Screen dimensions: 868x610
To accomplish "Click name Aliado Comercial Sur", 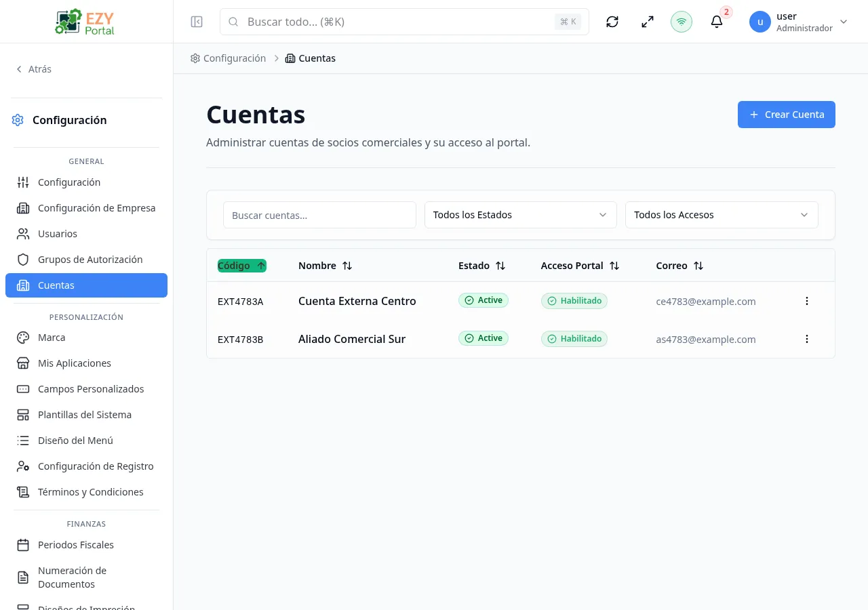I will [x=352, y=339].
